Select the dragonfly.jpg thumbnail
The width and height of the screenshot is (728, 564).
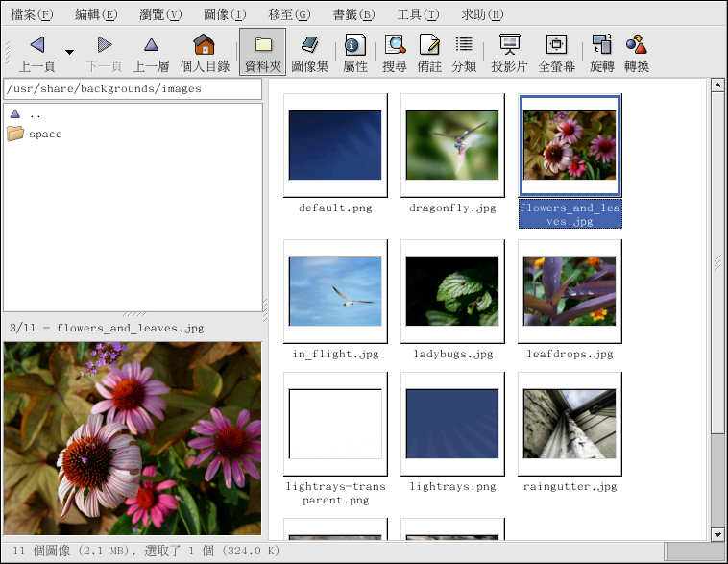[x=452, y=145]
